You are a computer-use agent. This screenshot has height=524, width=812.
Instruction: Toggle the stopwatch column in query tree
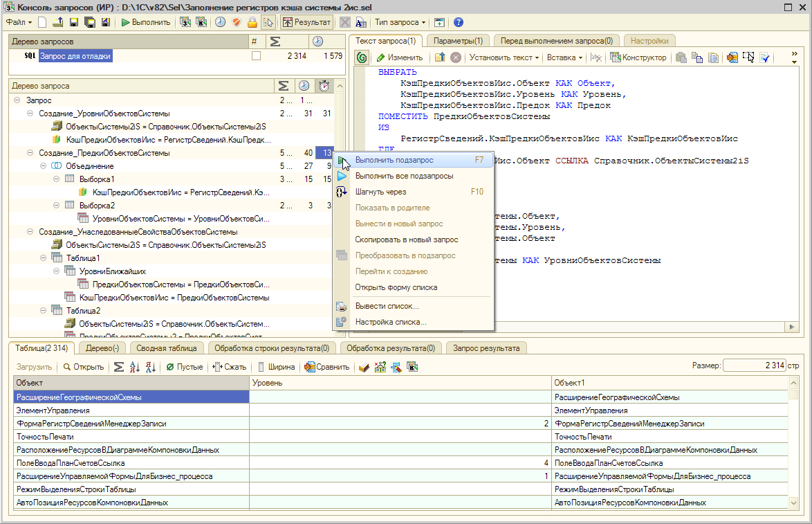point(324,86)
